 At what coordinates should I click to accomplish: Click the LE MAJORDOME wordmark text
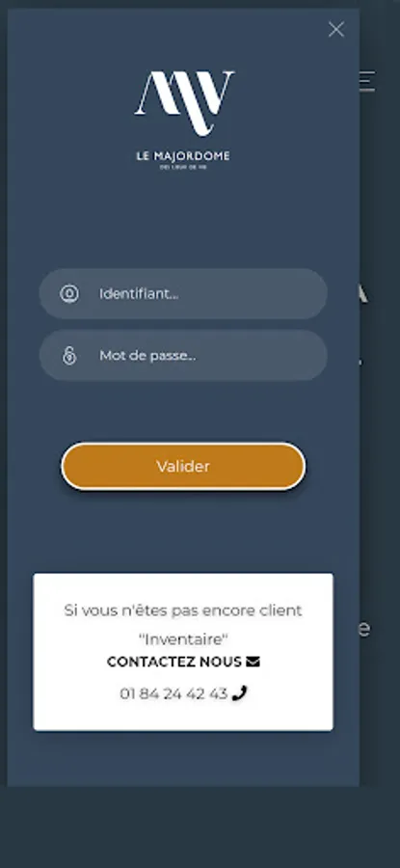pos(183,156)
